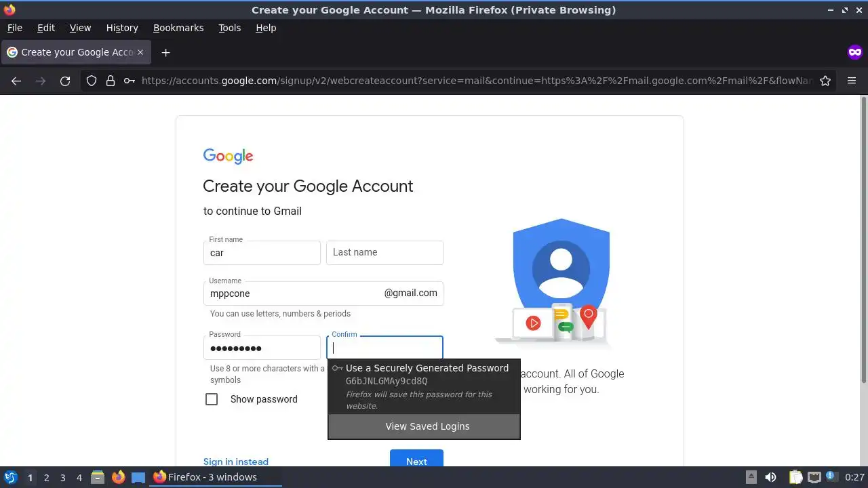Open the file manager taskbar icon
The height and width of the screenshot is (488, 868).
click(98, 477)
